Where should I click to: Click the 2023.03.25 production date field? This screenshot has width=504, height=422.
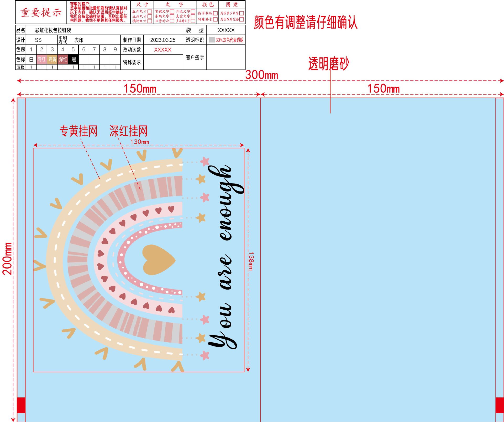163,40
